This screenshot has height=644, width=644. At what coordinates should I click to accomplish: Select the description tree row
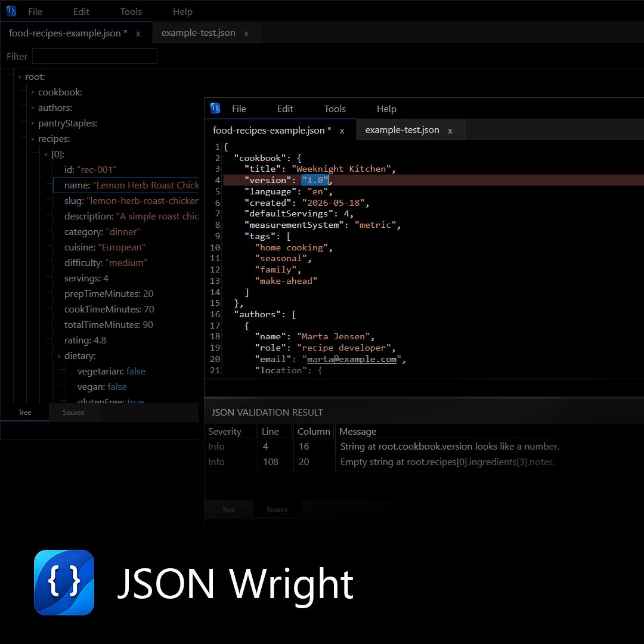click(x=131, y=216)
